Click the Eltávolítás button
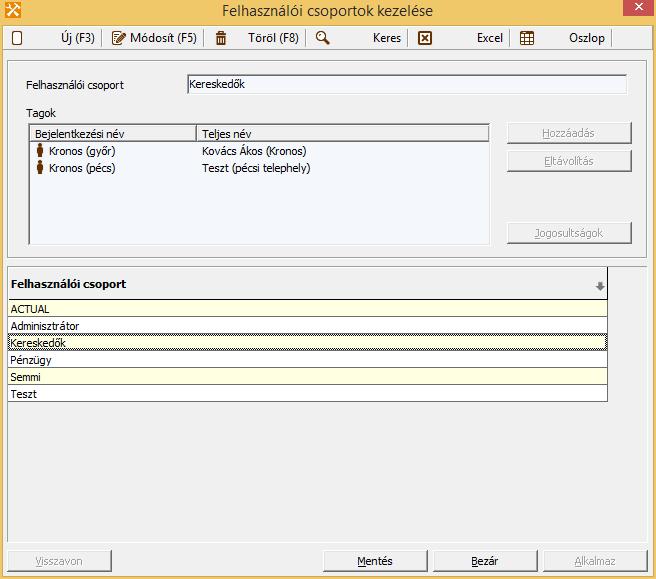 569,161
